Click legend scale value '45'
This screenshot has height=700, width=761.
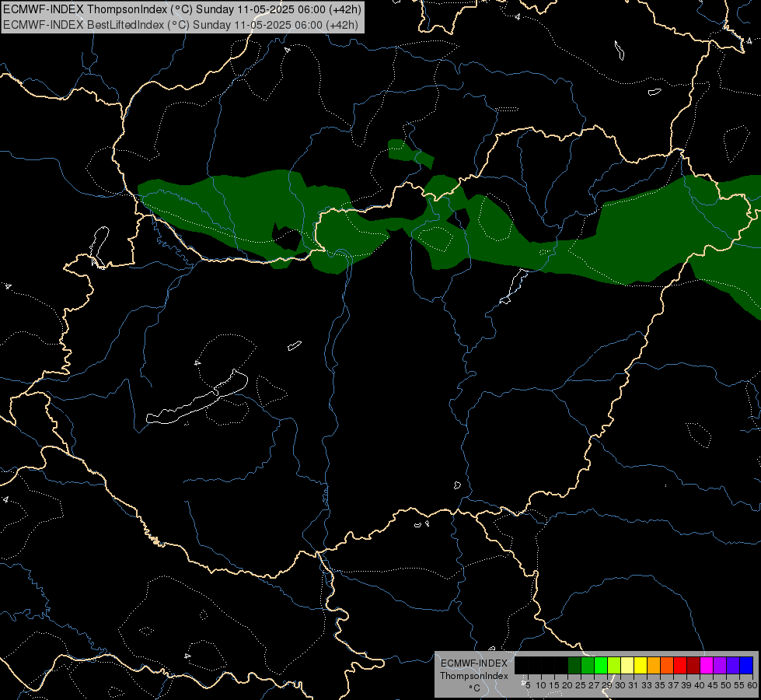coord(712,685)
